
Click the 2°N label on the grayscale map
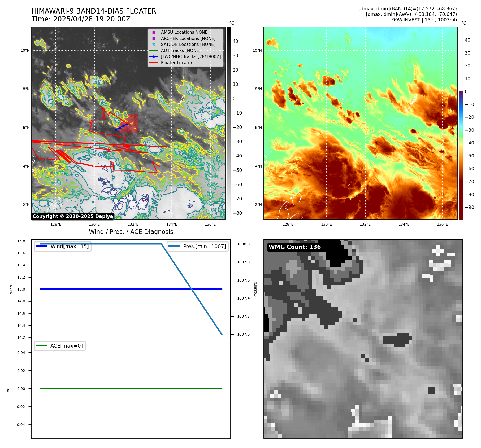[26, 205]
